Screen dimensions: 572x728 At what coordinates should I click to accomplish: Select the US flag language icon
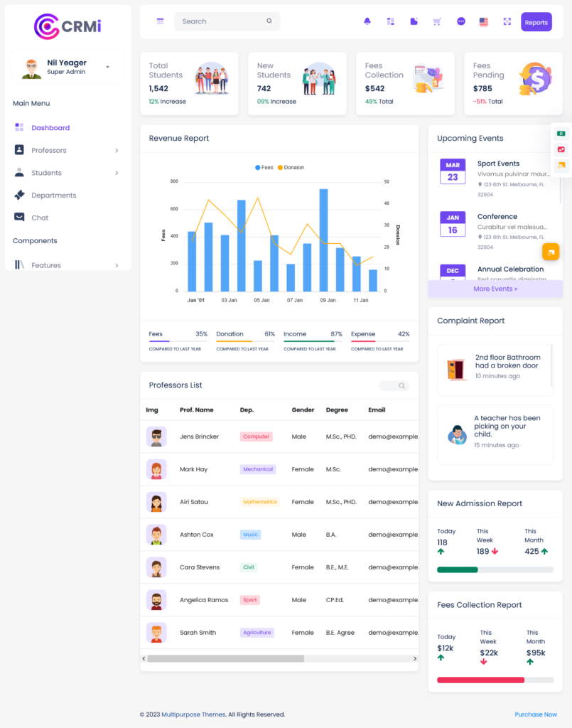point(484,21)
